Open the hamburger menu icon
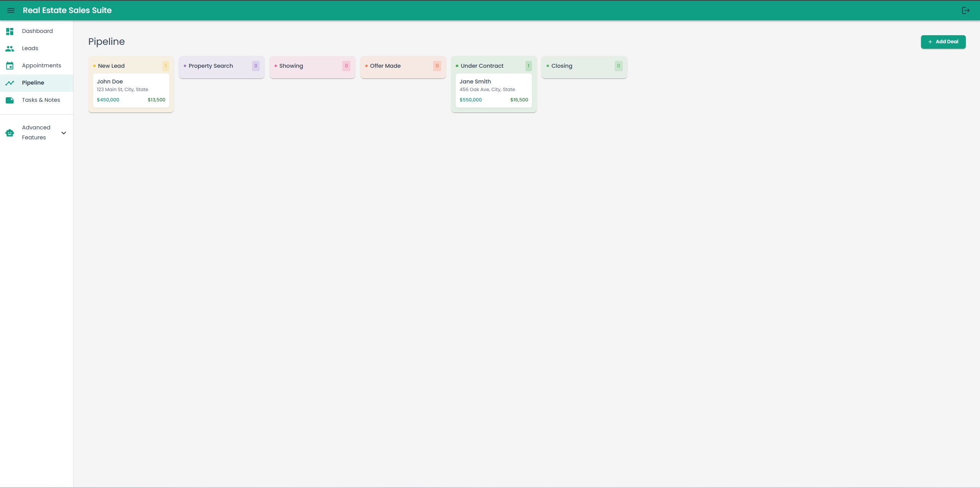The image size is (980, 488). (x=11, y=10)
